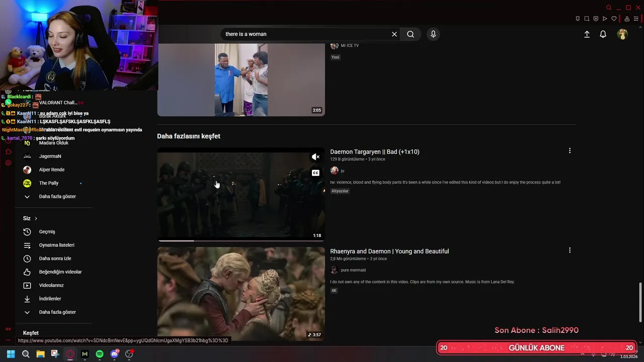Open 'Oynatma listeleri' playlists
The width and height of the screenshot is (644, 362).
[x=57, y=245]
